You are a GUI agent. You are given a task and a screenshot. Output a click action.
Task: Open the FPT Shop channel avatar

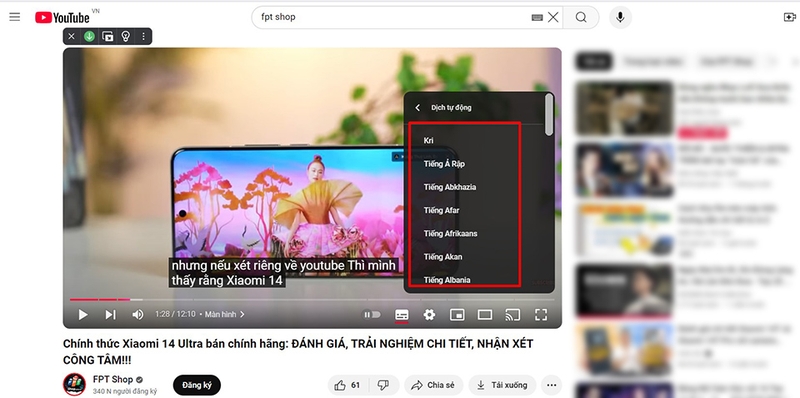[74, 384]
